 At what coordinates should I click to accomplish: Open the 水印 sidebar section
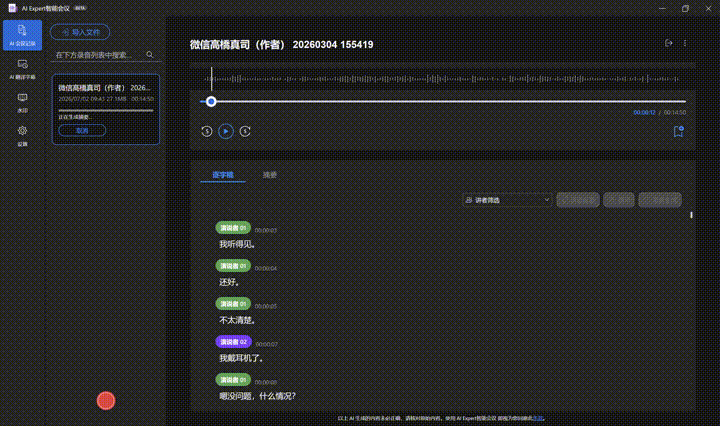[22, 103]
